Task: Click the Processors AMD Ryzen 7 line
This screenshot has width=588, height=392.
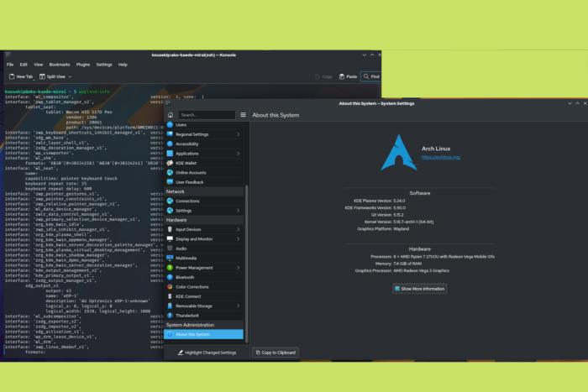Action: (x=433, y=257)
